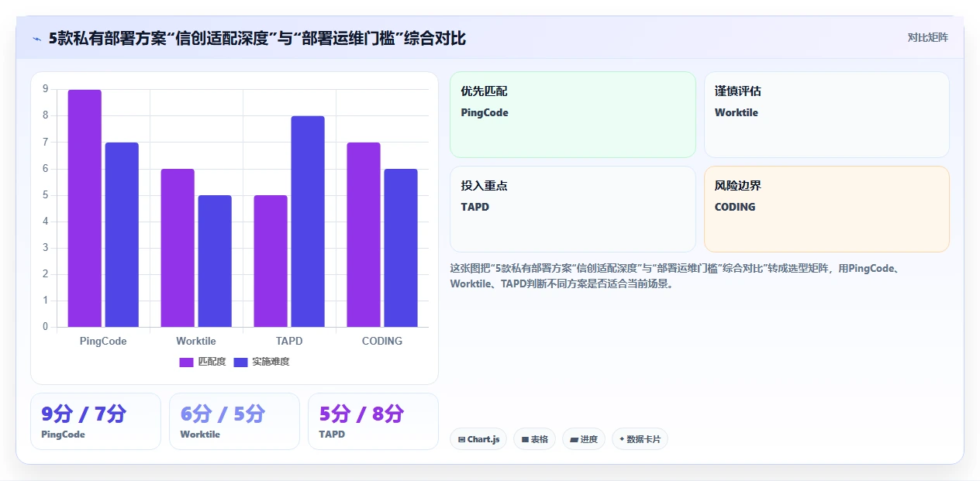Click the TAPD purple 匹配度 bar

(271, 261)
